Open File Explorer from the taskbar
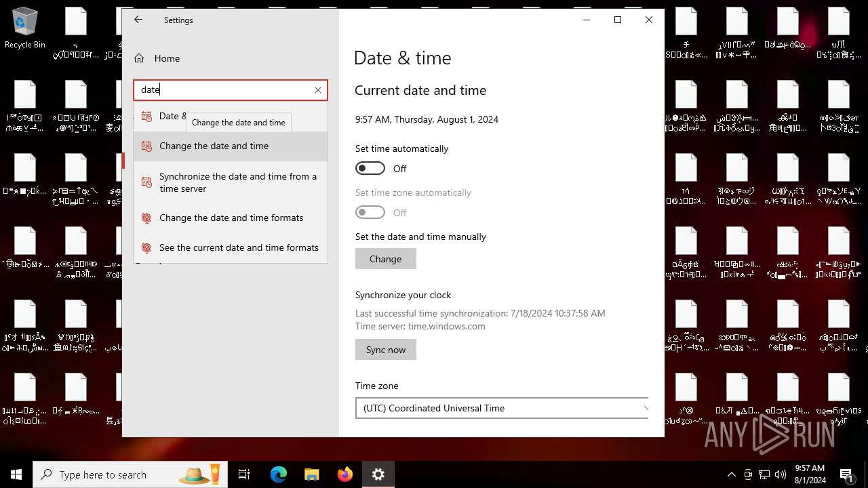 311,474
